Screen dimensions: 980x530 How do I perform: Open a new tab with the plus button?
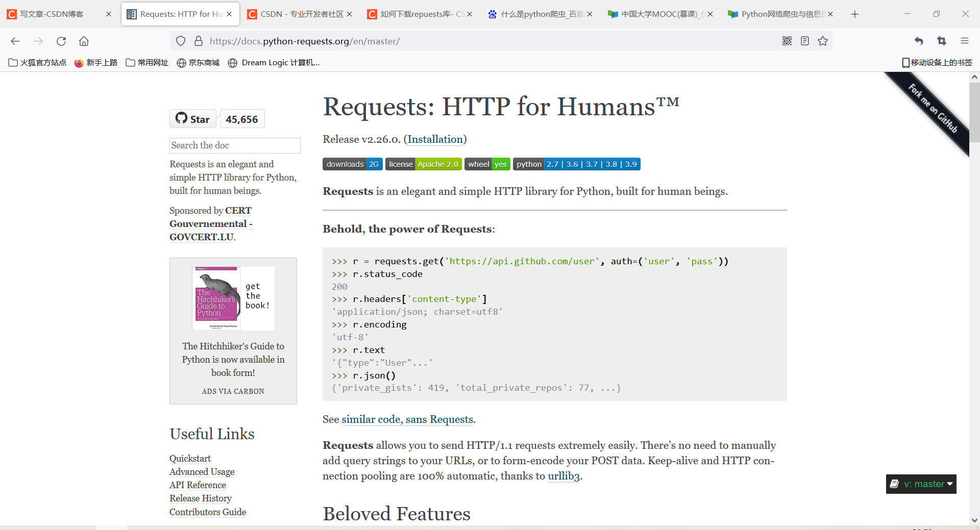click(x=854, y=14)
